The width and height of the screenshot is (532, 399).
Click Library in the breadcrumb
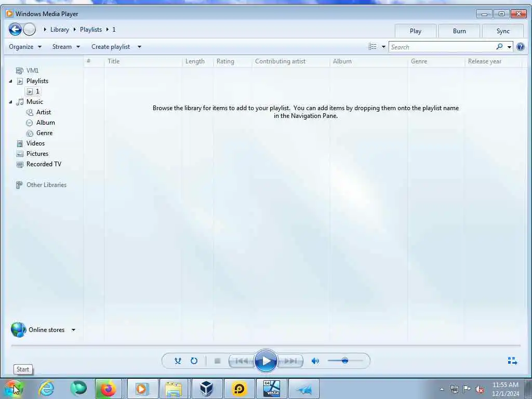[59, 30]
